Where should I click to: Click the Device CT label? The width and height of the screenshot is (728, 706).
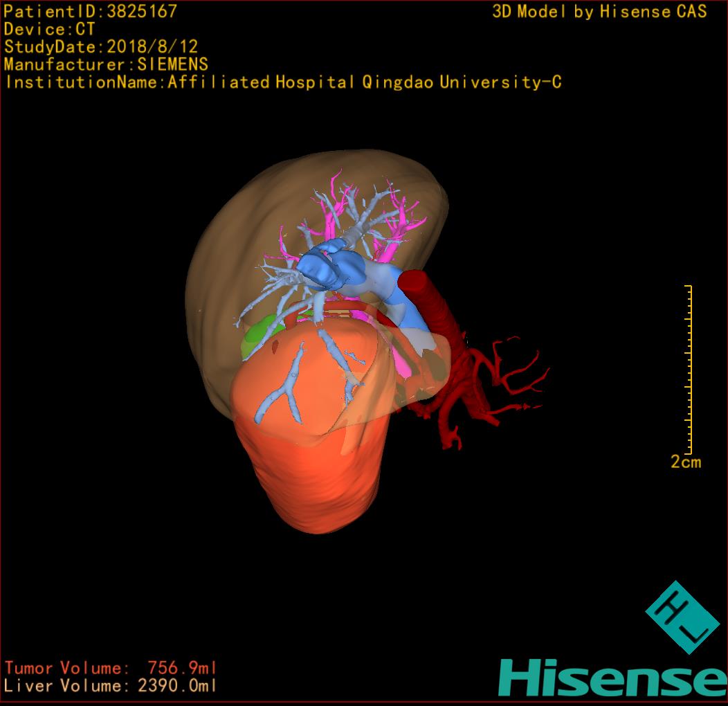(50, 29)
